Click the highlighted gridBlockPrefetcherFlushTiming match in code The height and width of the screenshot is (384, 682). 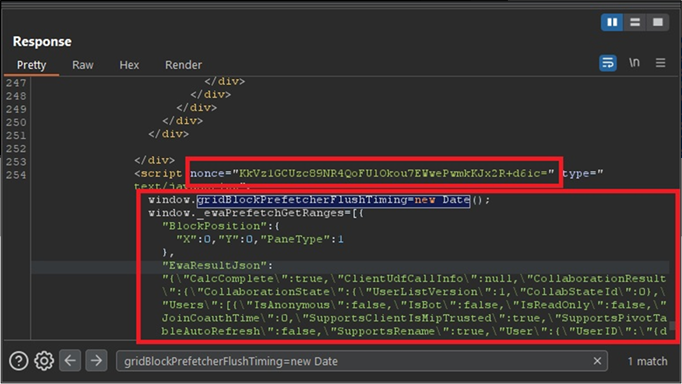tap(333, 200)
